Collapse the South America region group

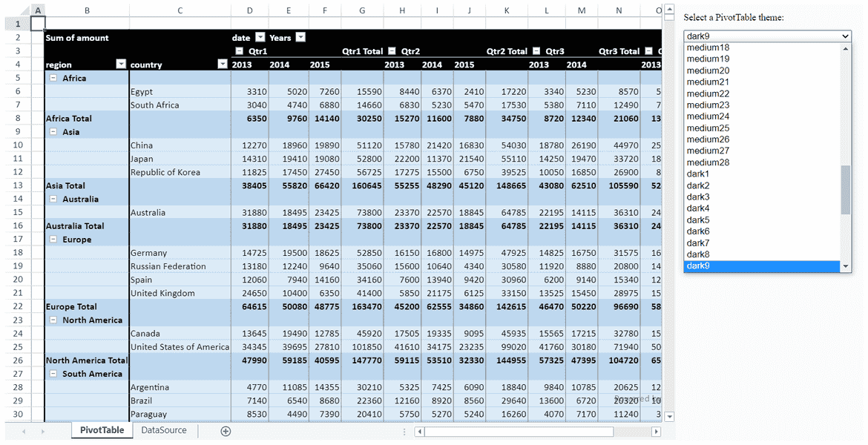click(x=52, y=373)
